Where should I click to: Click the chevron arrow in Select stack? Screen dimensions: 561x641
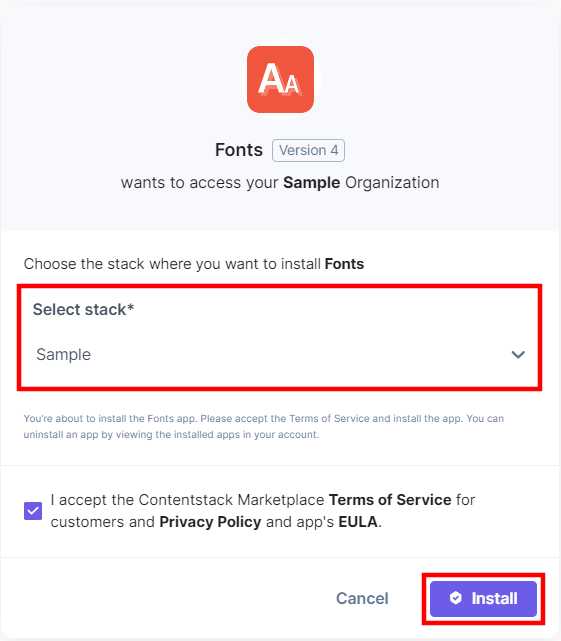point(518,354)
